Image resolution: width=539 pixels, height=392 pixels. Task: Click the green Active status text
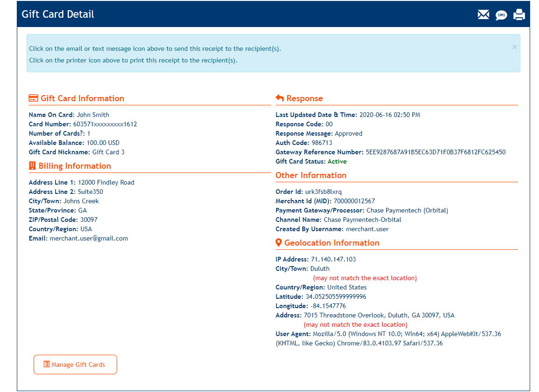(337, 161)
